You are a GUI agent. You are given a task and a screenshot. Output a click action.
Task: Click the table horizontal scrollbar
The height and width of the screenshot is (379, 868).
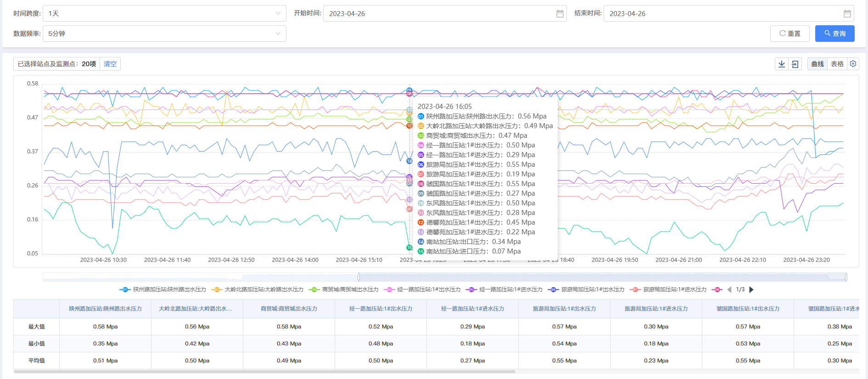pyautogui.click(x=264, y=372)
